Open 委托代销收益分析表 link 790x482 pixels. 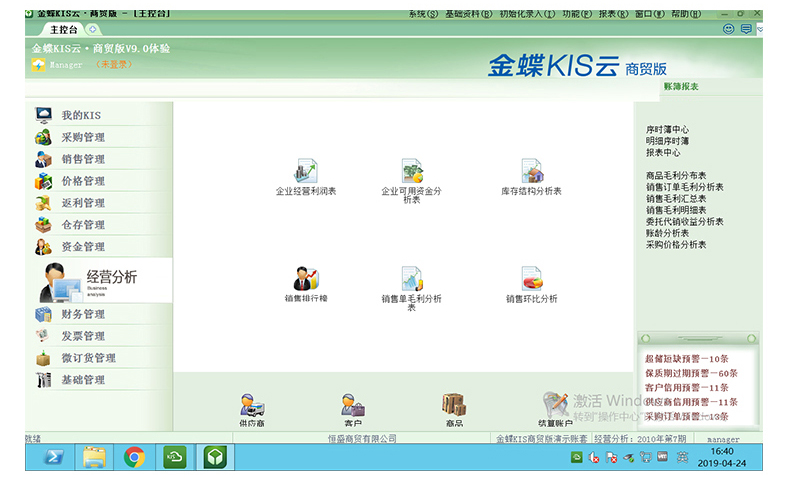685,222
